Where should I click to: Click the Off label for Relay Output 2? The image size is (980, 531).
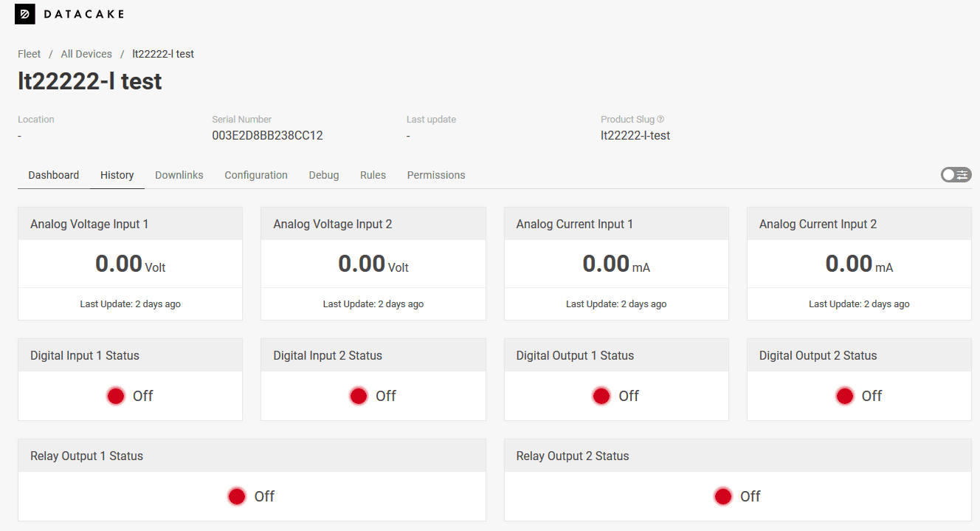[x=750, y=496]
